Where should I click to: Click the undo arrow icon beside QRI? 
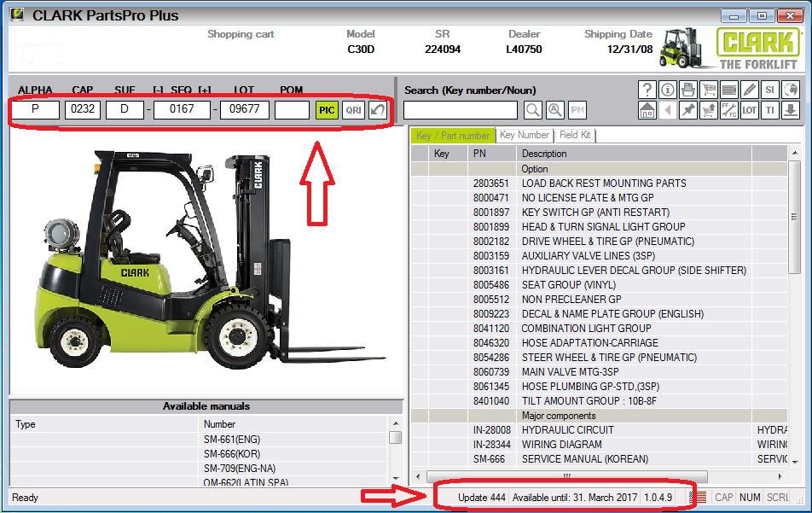pos(378,110)
